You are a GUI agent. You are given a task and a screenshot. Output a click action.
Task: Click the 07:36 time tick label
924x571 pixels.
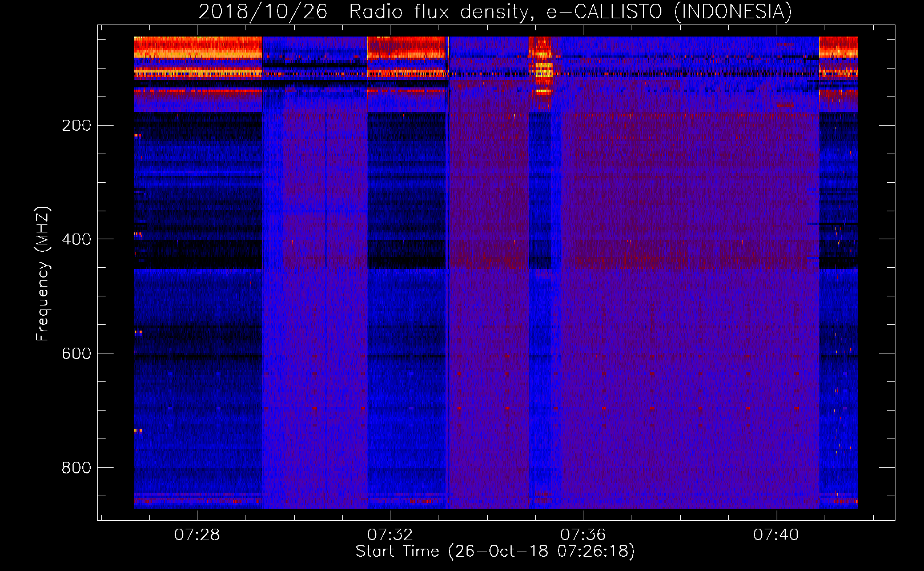coord(583,534)
